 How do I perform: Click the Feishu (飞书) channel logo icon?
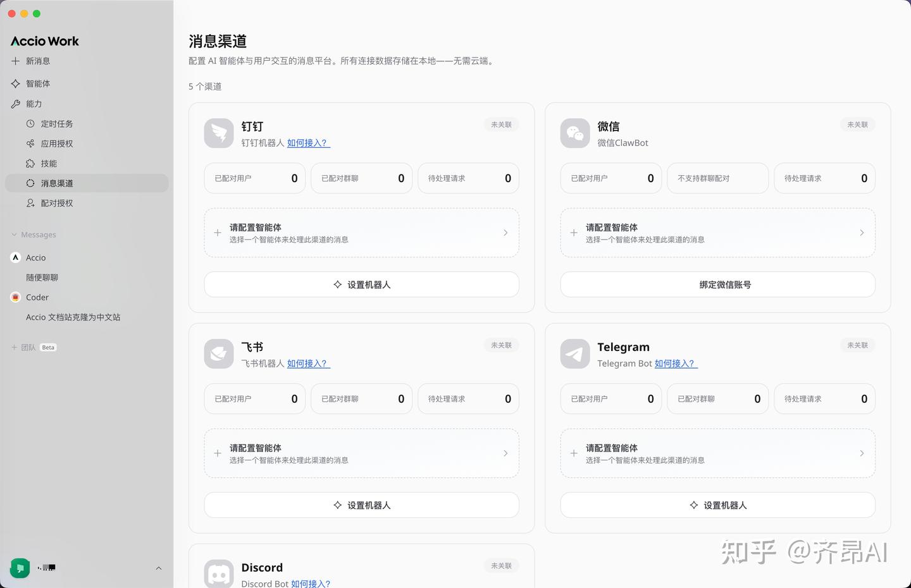219,354
